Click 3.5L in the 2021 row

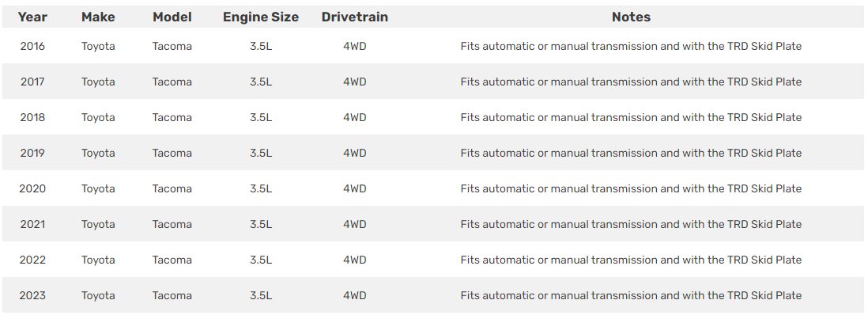pyautogui.click(x=261, y=224)
